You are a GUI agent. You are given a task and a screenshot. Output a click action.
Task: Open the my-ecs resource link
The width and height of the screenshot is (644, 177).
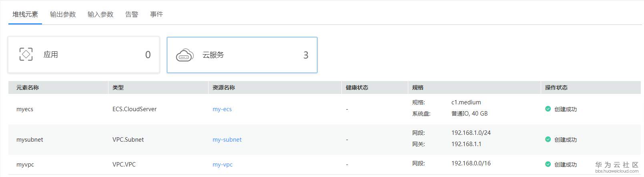[x=222, y=109]
